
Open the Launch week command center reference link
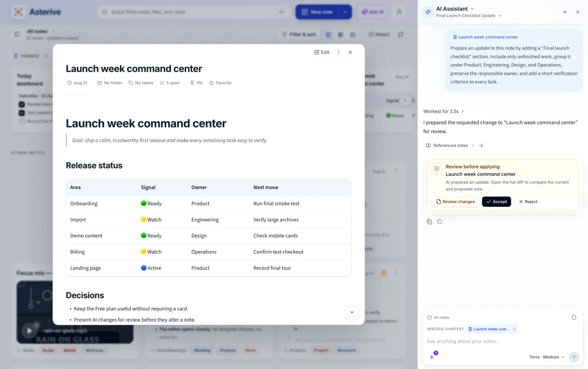[x=485, y=37]
